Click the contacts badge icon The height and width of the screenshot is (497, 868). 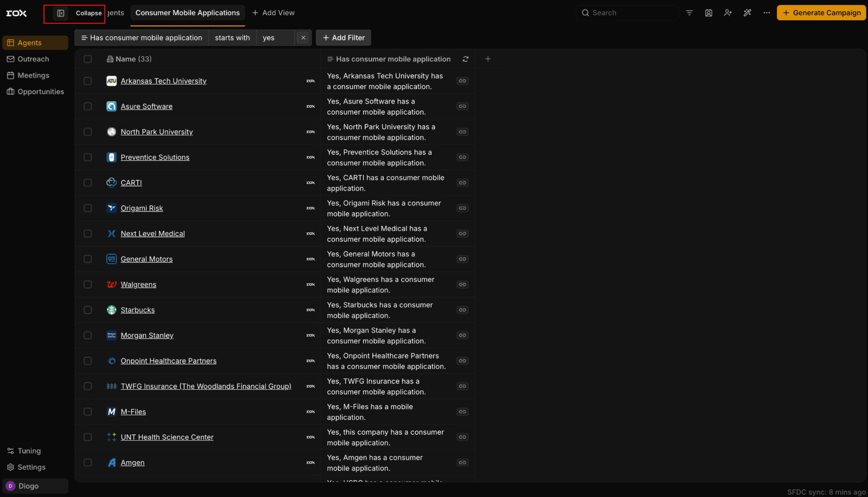point(709,13)
